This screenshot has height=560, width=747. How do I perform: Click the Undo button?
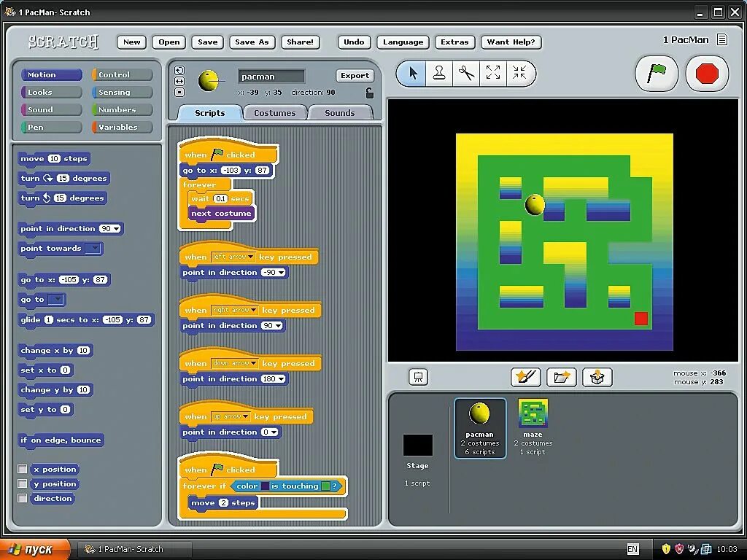click(x=354, y=42)
